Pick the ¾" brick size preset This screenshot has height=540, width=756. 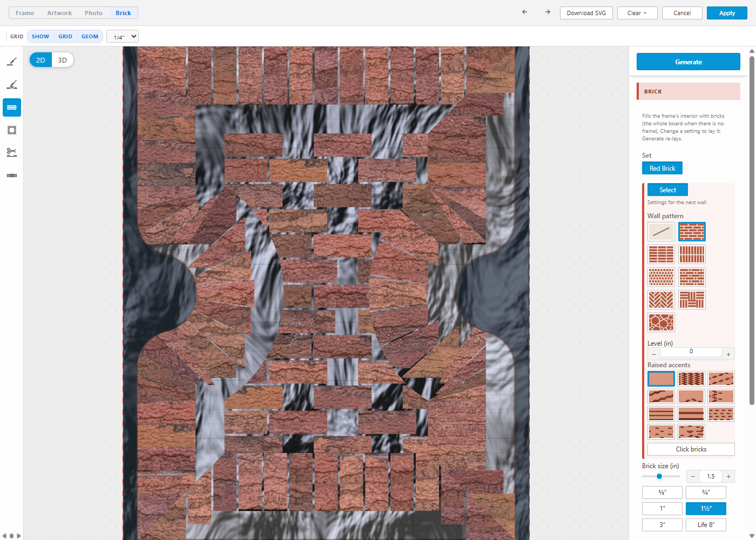[x=706, y=492]
